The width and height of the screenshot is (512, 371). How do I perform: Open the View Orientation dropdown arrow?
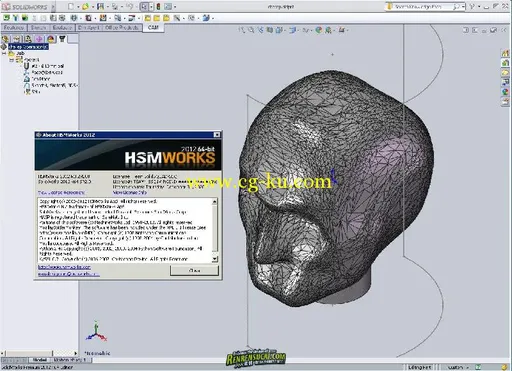pos(284,31)
